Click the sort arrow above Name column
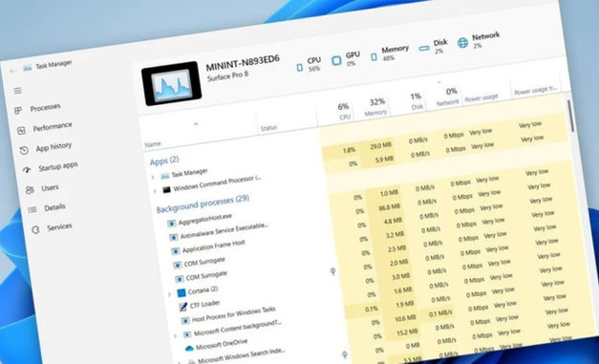Image resolution: width=599 pixels, height=364 pixels. pos(196,124)
